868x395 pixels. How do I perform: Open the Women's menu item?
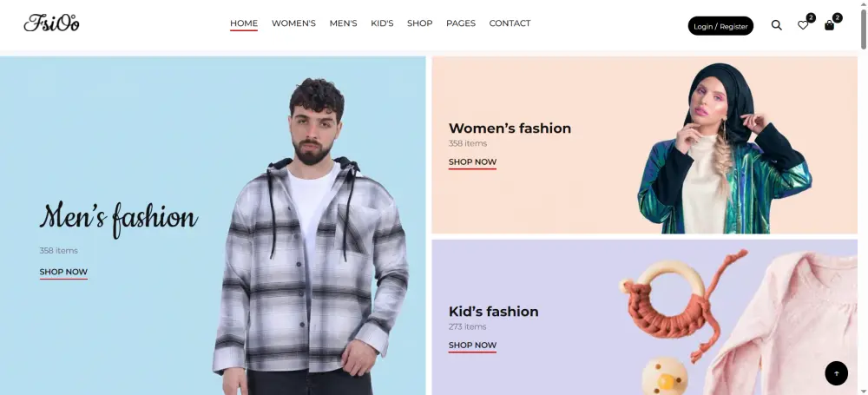click(x=293, y=23)
